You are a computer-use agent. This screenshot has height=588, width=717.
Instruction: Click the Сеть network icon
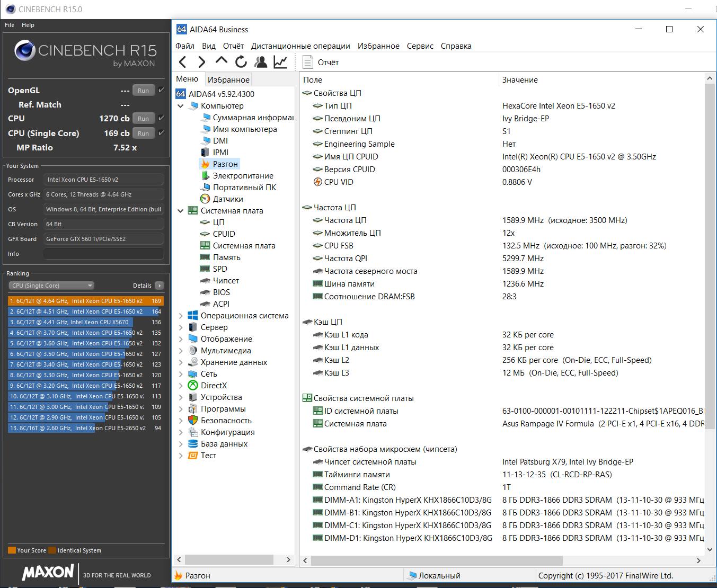click(193, 374)
